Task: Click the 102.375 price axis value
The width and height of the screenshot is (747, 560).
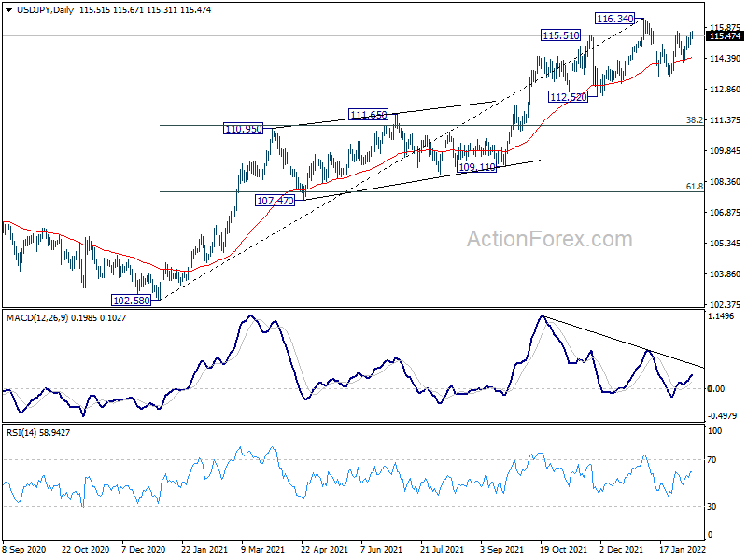Action: (x=726, y=305)
